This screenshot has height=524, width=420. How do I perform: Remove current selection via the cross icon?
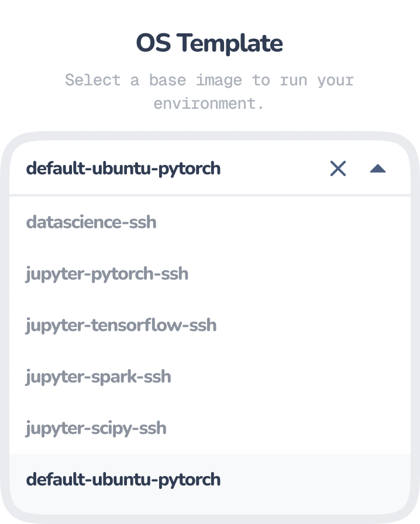[x=338, y=169]
